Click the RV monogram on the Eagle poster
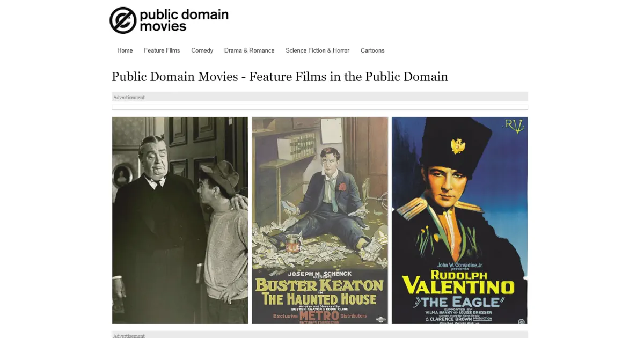The height and width of the screenshot is (338, 644). (x=514, y=126)
